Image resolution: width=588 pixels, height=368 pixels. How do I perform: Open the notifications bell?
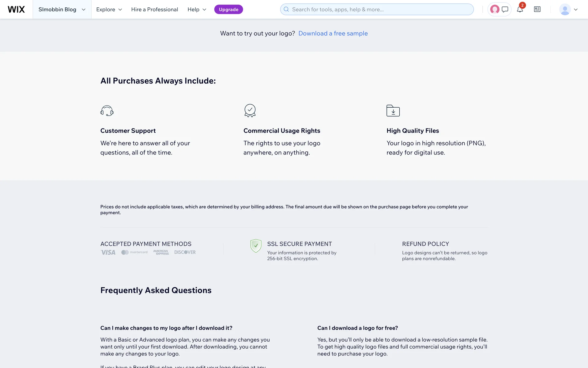tap(520, 10)
